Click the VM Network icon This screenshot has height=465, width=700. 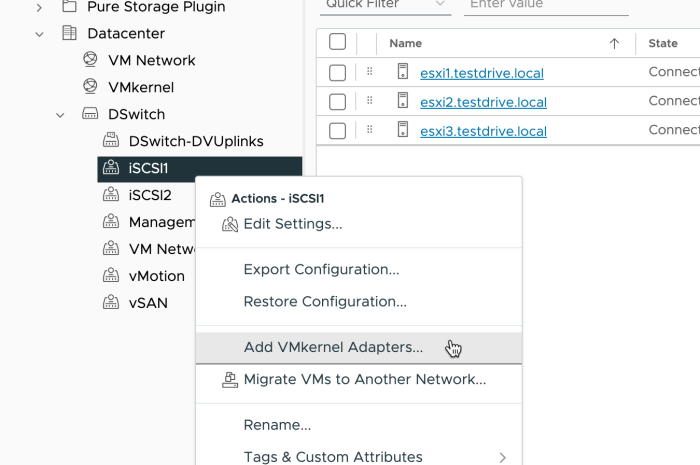point(90,60)
